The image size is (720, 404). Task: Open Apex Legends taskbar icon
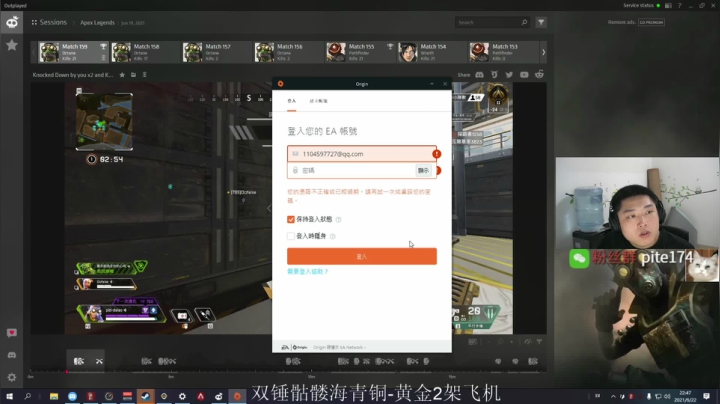tap(201, 396)
